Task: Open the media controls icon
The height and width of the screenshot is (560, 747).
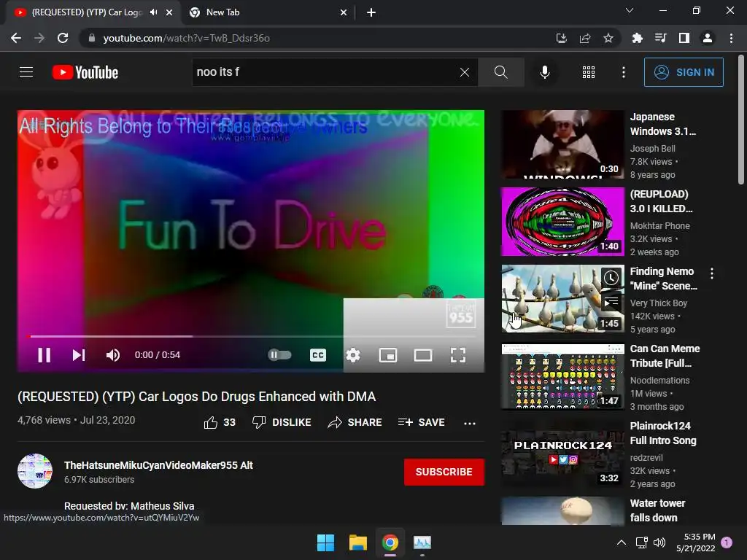Action: click(x=660, y=38)
